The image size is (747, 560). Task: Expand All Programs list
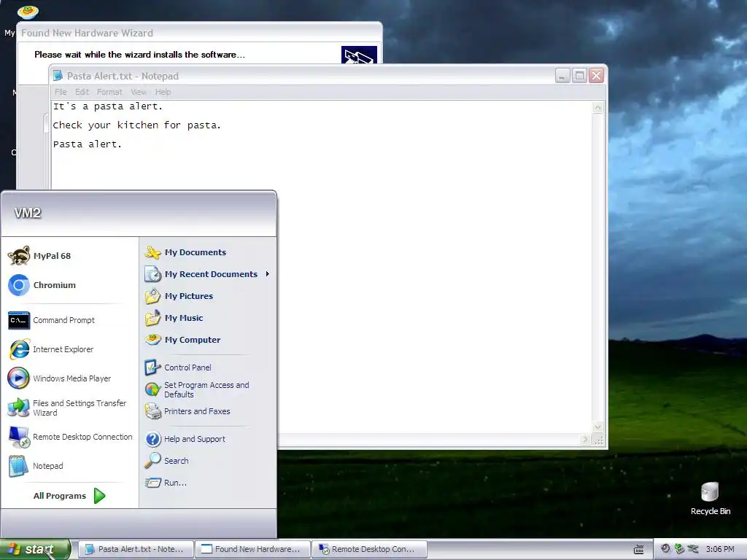pyautogui.click(x=69, y=496)
